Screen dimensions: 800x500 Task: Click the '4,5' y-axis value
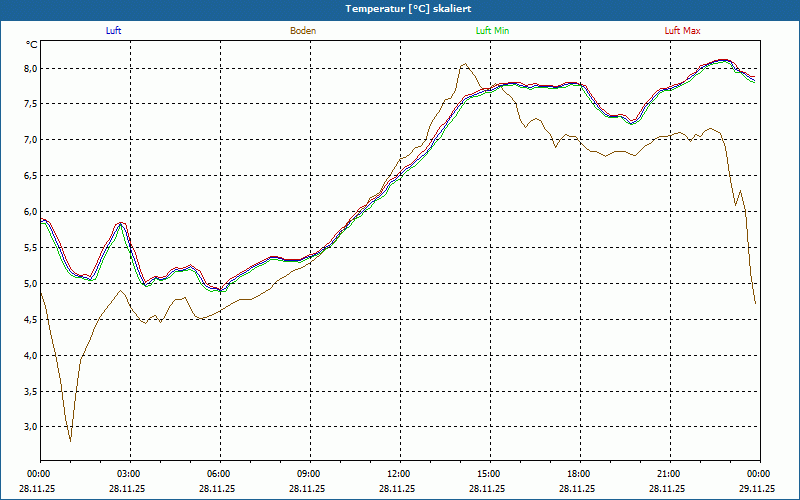31,320
